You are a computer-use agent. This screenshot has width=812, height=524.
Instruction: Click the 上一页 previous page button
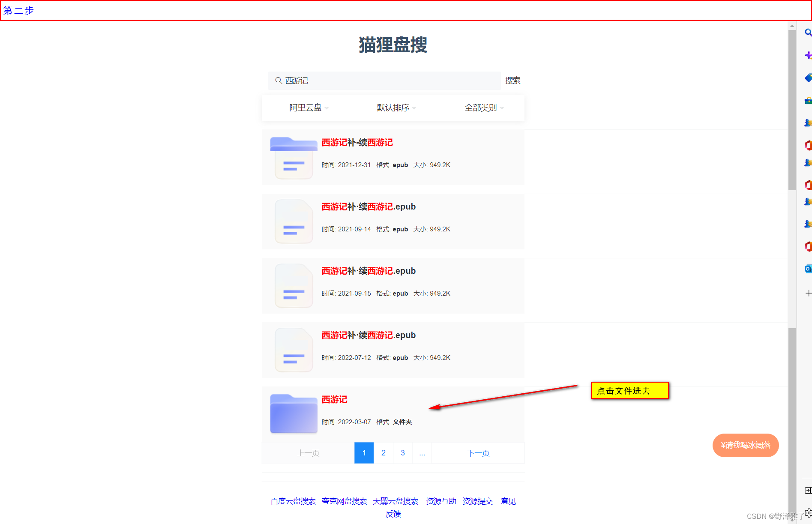(x=308, y=453)
